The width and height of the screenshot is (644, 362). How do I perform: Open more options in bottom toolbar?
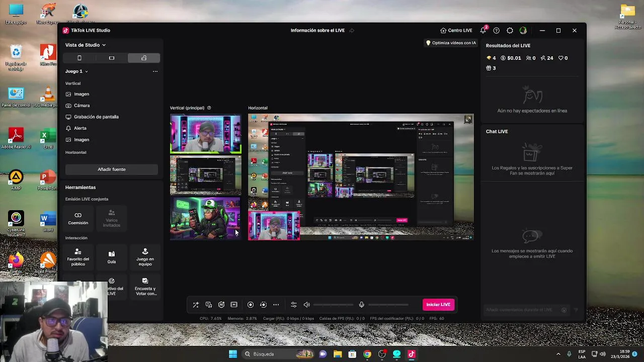coord(276,305)
